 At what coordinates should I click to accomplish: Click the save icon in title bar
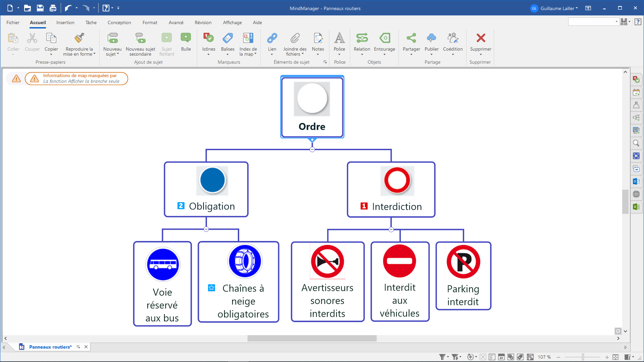40,8
